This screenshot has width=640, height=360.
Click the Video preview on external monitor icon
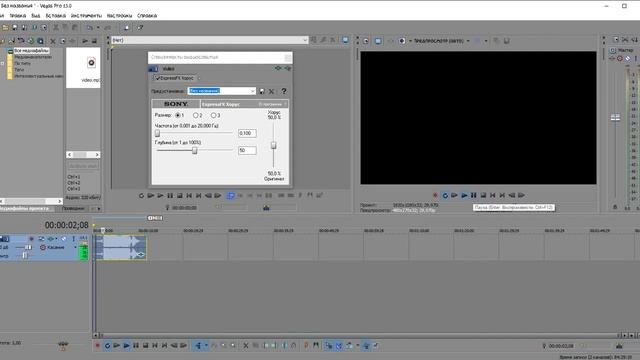[378, 41]
